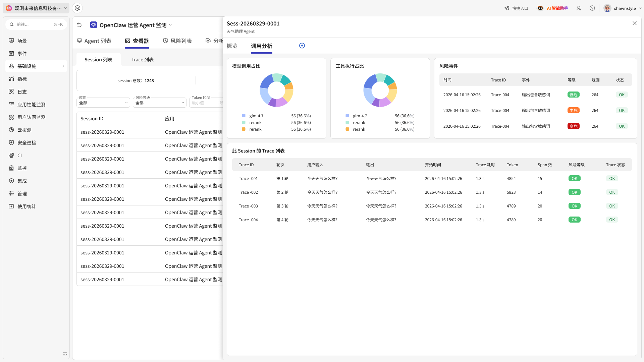This screenshot has width=644, height=362.
Task: Collapse the sidebar using the bottom icon
Action: (65, 354)
